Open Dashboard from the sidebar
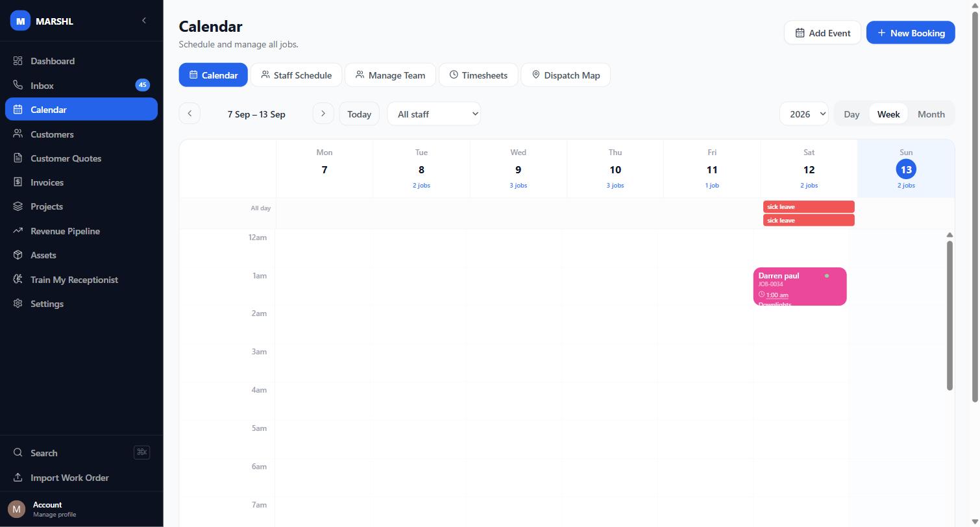The width and height of the screenshot is (980, 527). (x=81, y=61)
